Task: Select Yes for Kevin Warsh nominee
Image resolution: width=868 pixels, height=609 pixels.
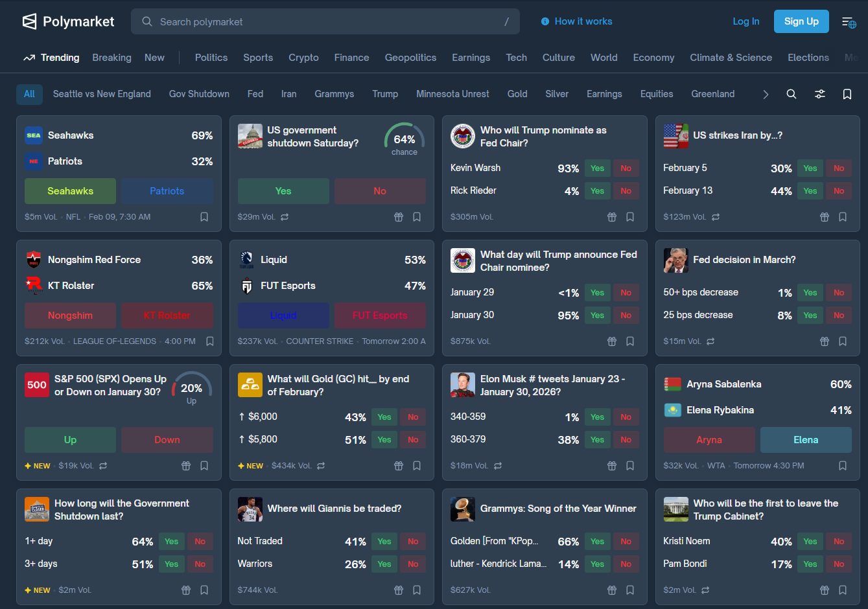Action: [597, 168]
